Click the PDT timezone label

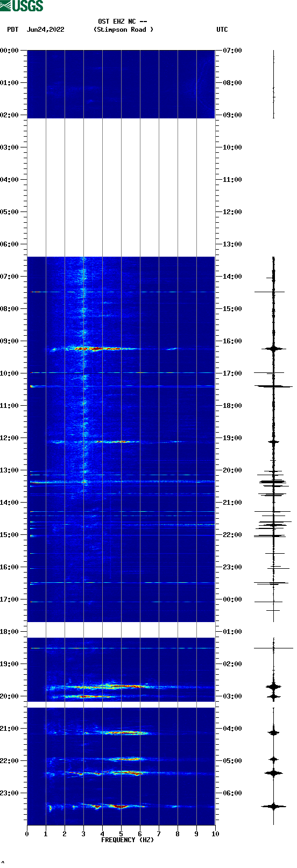coord(13,30)
